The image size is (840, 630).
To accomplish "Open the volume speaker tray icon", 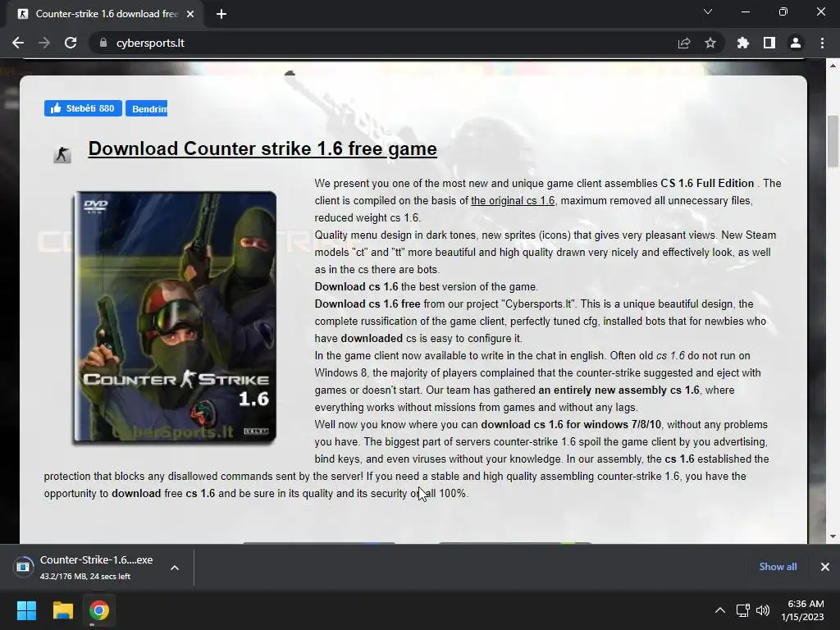I will [763, 610].
